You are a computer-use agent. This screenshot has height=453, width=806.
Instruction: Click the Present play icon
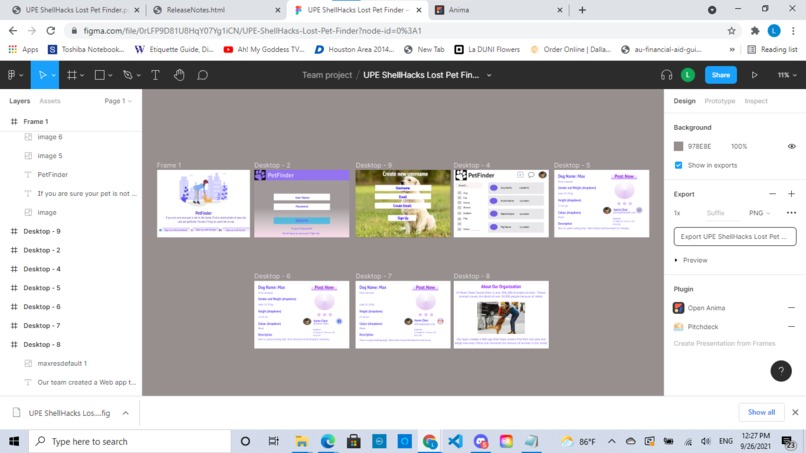754,75
